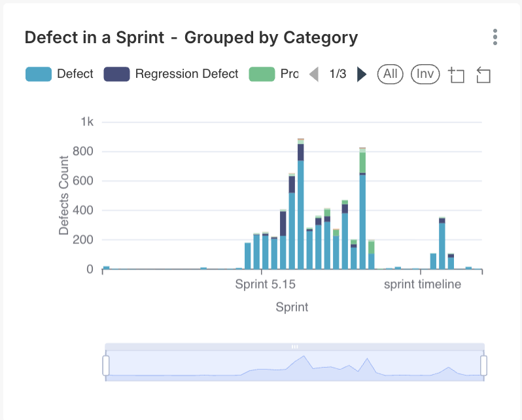Open the three-dot chart options menu
The width and height of the screenshot is (522, 420).
click(x=495, y=37)
